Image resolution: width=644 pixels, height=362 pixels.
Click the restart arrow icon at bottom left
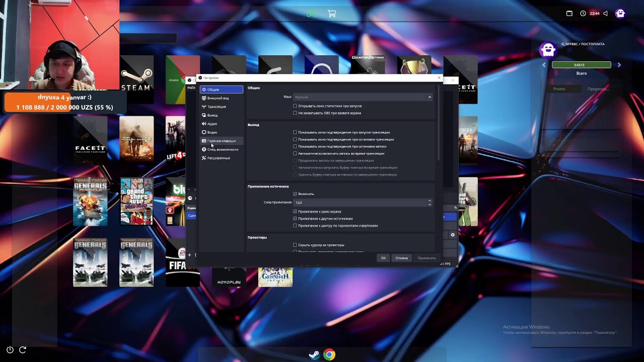point(23,349)
